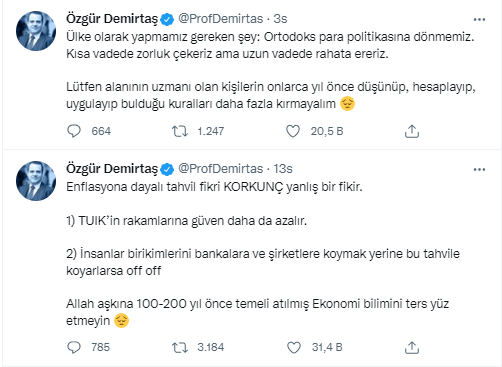Click the retweet icon beside 1.247

tap(180, 131)
